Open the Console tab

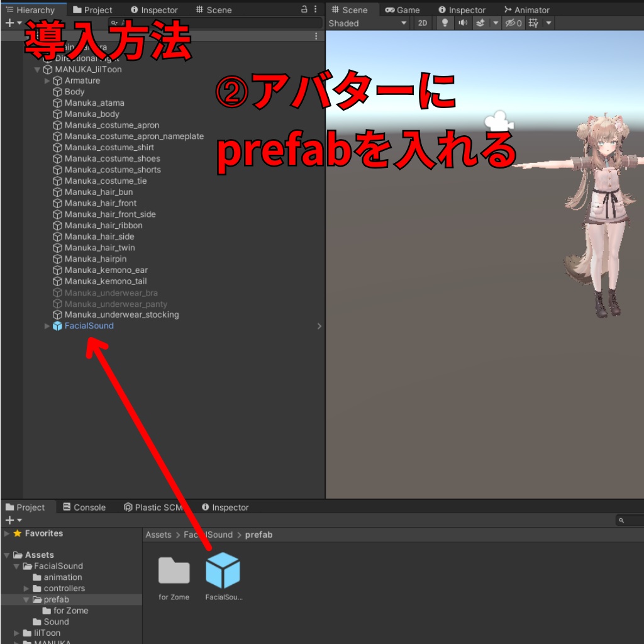(88, 508)
